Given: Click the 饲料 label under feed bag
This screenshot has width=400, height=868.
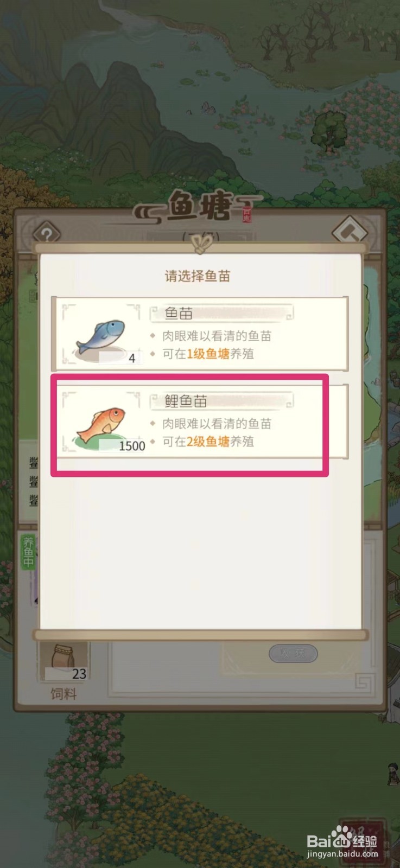Looking at the screenshot, I should coord(64,693).
